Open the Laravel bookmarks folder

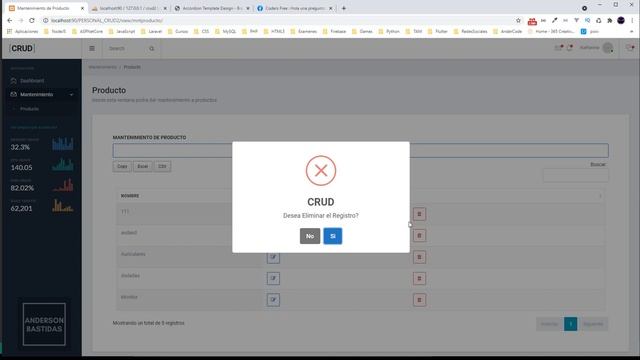151,31
